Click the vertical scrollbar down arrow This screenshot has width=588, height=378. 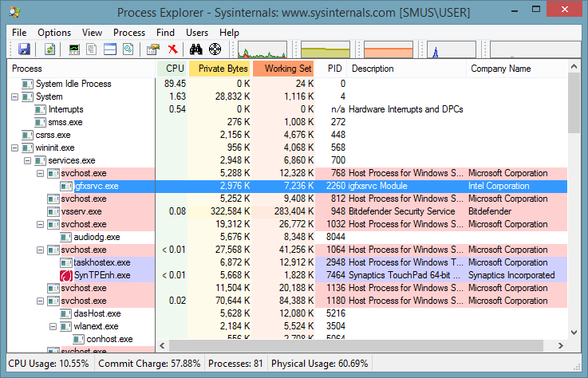574,333
